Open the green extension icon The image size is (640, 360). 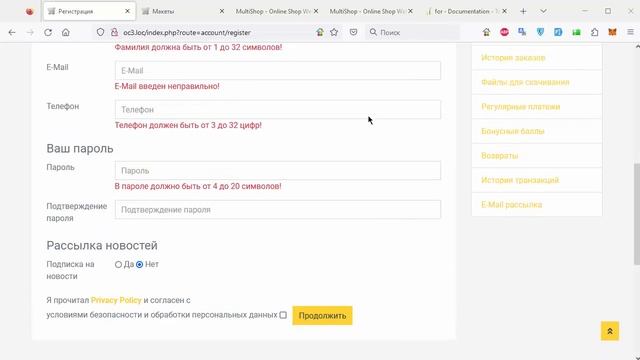[576, 32]
